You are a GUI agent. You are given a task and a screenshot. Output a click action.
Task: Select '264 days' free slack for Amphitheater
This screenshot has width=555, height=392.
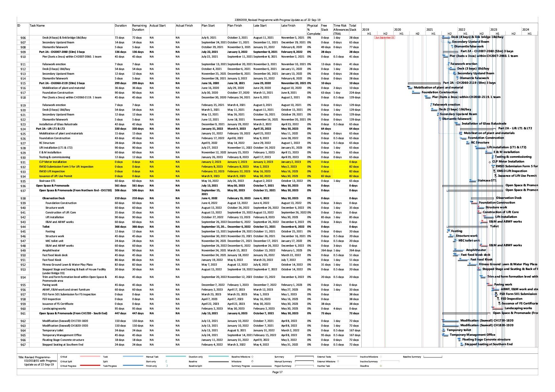click(326, 251)
